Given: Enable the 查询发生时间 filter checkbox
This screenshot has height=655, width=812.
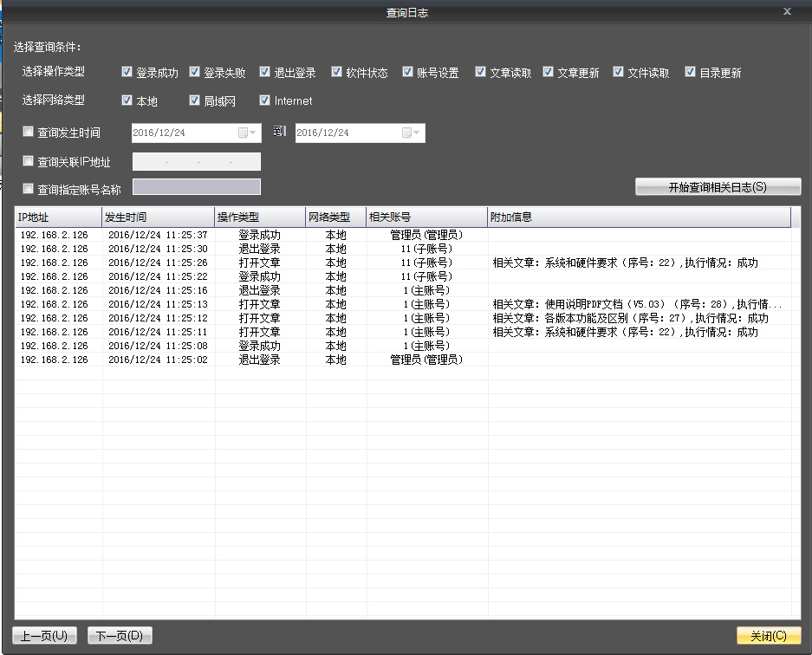Looking at the screenshot, I should tap(29, 133).
